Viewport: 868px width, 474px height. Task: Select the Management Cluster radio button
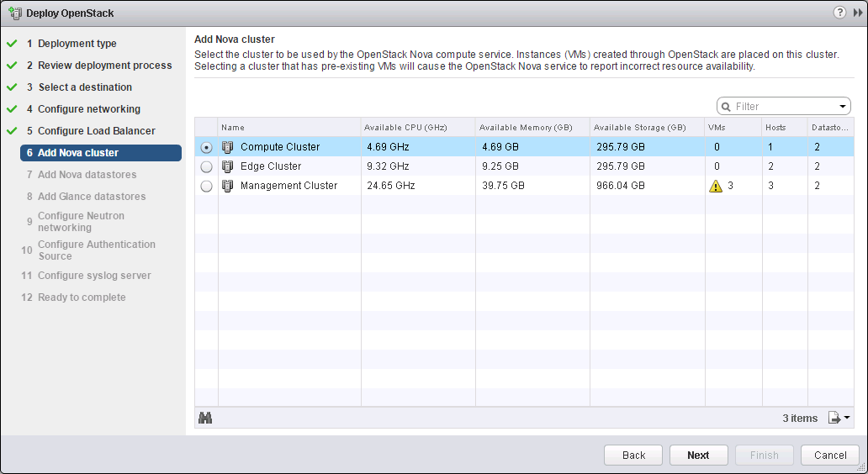(207, 186)
